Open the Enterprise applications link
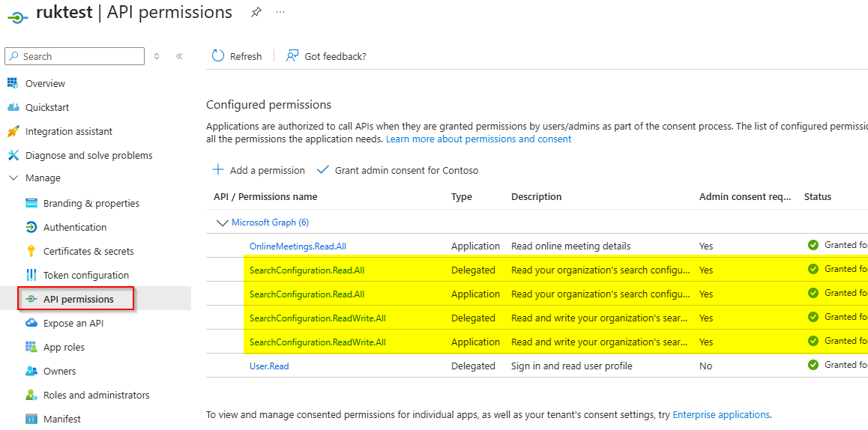868x430 pixels. (x=721, y=414)
